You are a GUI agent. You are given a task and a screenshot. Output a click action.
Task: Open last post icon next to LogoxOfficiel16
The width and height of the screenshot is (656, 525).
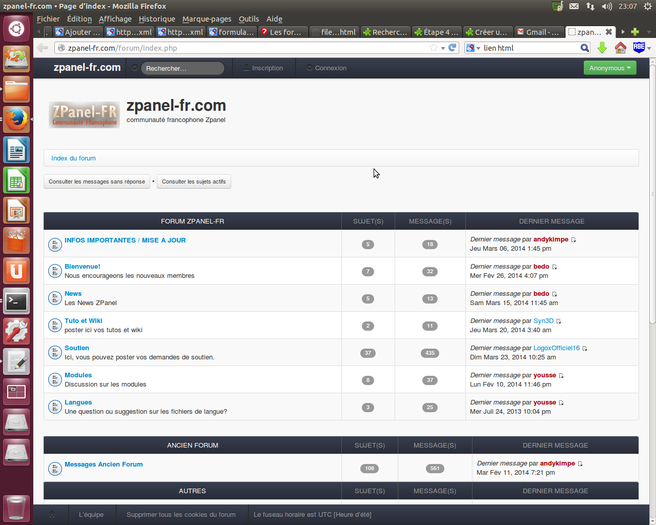click(585, 348)
